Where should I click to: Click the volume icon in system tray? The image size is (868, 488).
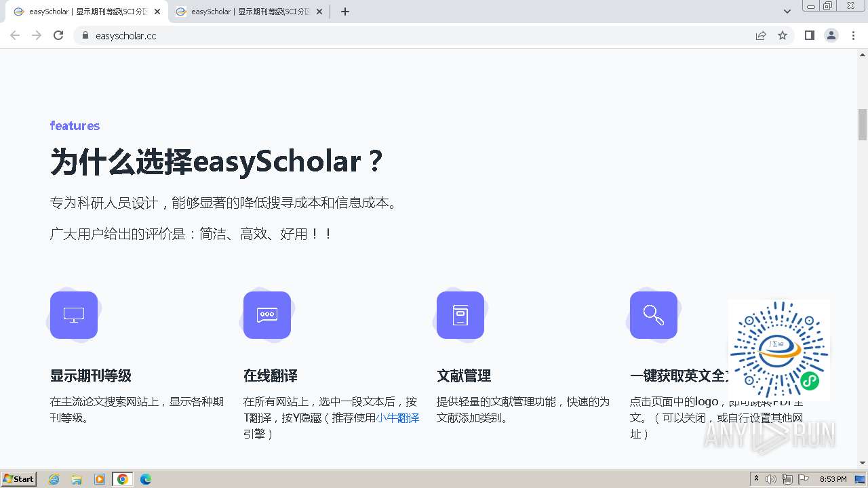click(771, 479)
